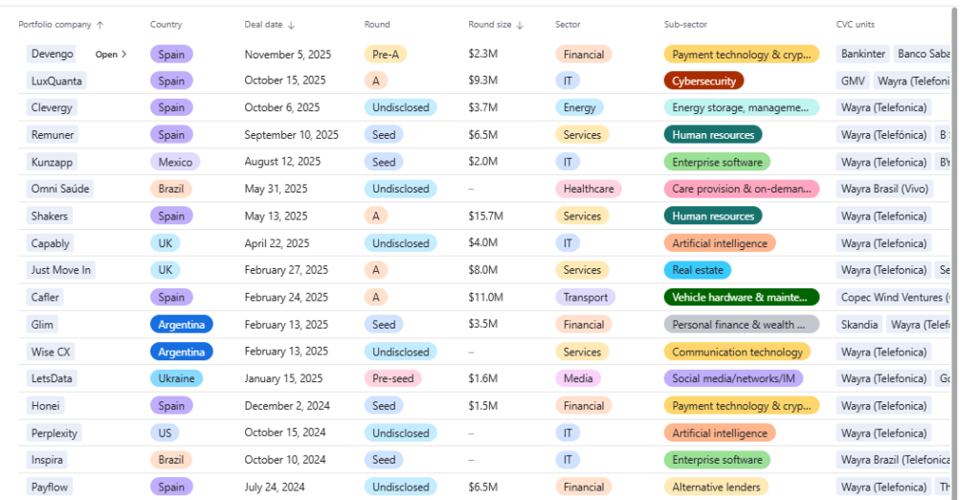Image resolution: width=980 pixels, height=500 pixels.
Task: Click the Perplexity company cell
Action: (55, 433)
